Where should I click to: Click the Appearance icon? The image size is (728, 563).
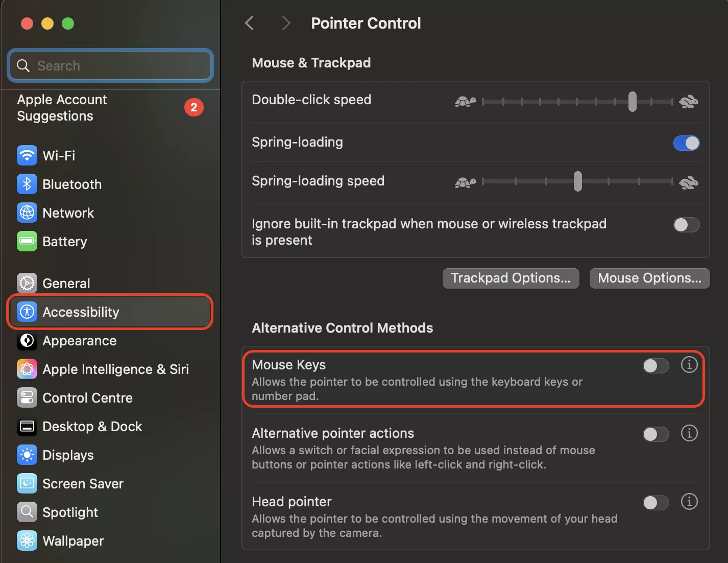pyautogui.click(x=27, y=341)
